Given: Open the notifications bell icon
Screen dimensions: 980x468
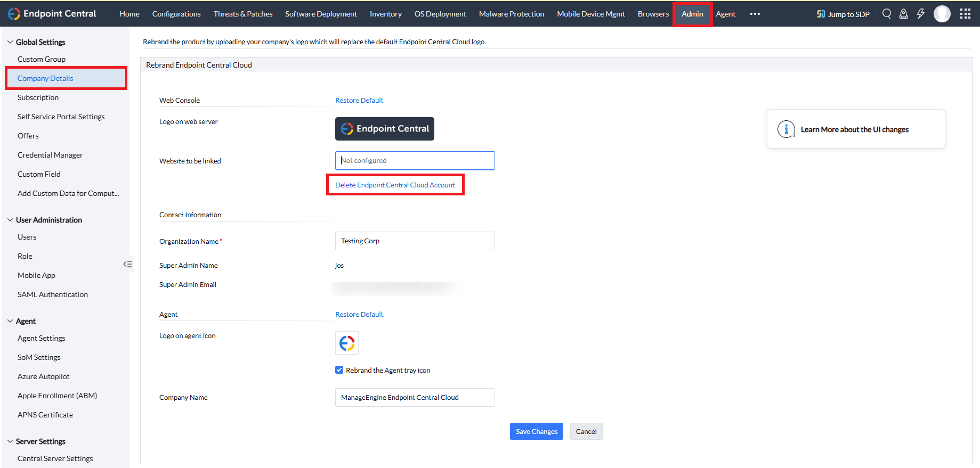Looking at the screenshot, I should point(904,14).
